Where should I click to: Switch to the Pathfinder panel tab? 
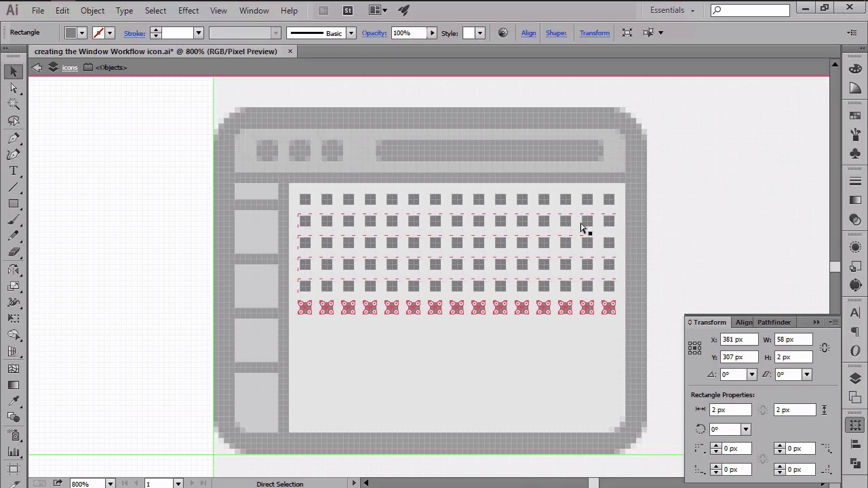[774, 323]
